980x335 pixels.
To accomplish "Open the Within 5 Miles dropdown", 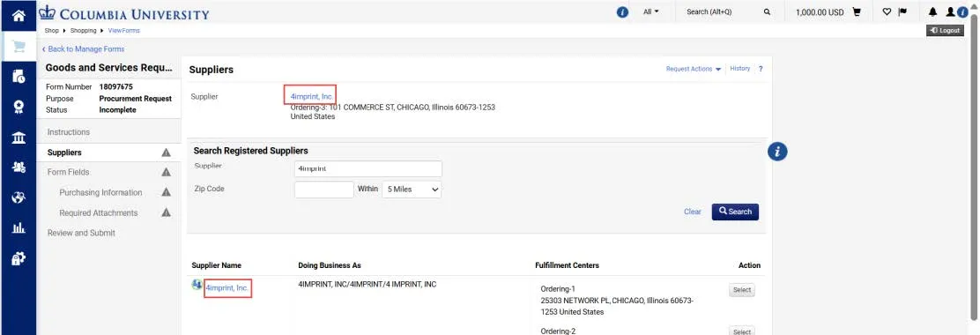I will [412, 190].
